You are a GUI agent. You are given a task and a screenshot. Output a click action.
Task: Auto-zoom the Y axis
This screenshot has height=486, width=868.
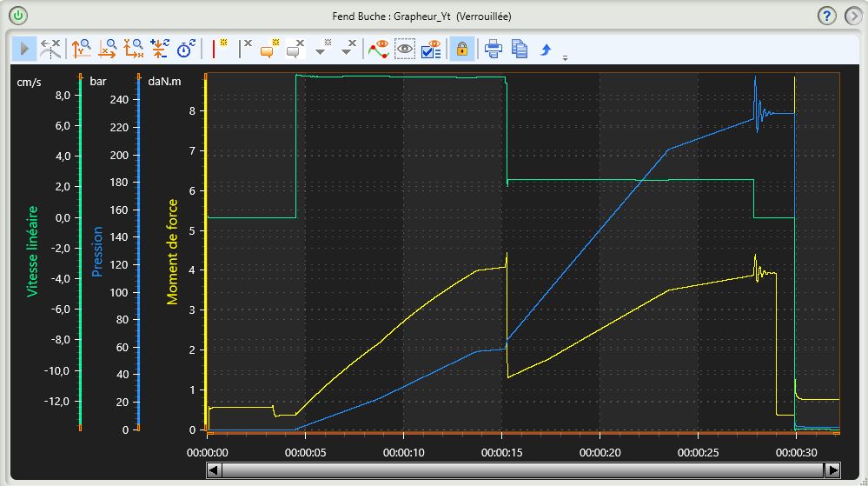[82, 49]
